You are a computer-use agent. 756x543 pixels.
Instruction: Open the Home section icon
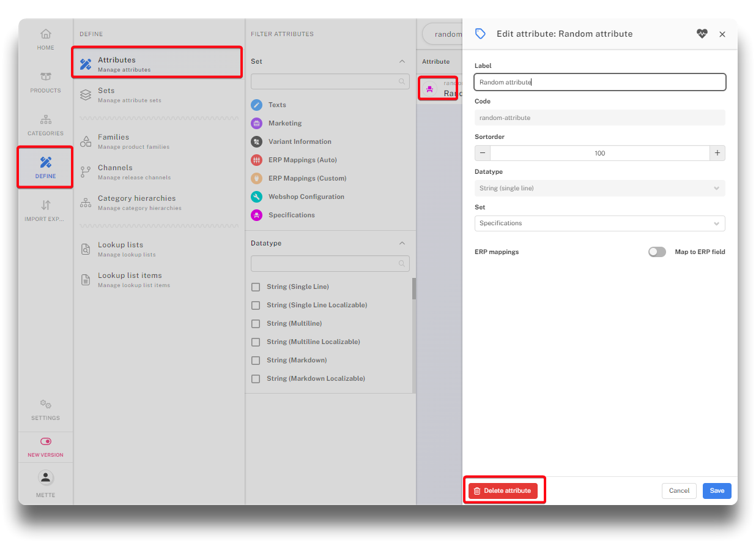pyautogui.click(x=46, y=34)
